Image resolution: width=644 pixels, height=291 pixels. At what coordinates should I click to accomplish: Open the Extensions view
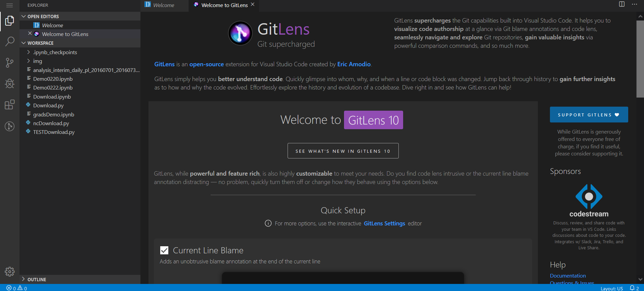[x=9, y=105]
